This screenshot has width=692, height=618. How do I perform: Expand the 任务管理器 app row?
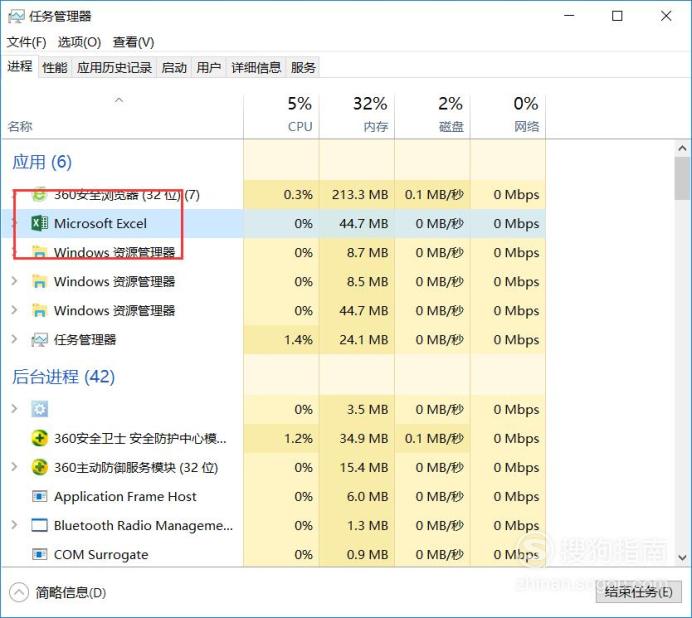[x=14, y=339]
